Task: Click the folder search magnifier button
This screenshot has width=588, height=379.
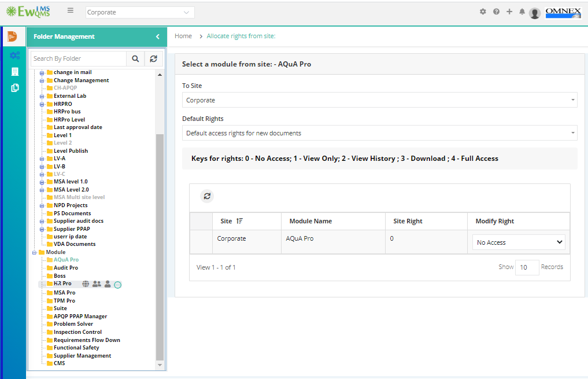Action: [x=135, y=58]
